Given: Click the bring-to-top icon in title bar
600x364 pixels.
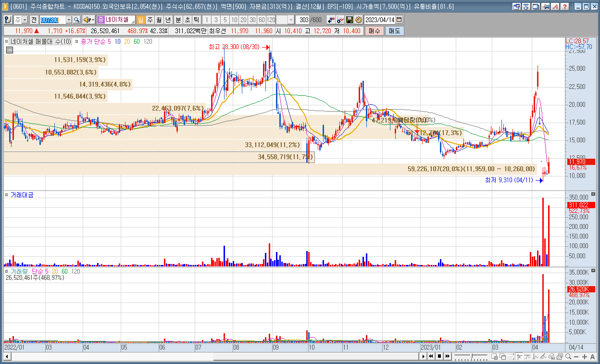Looking at the screenshot, I should [x=526, y=7].
